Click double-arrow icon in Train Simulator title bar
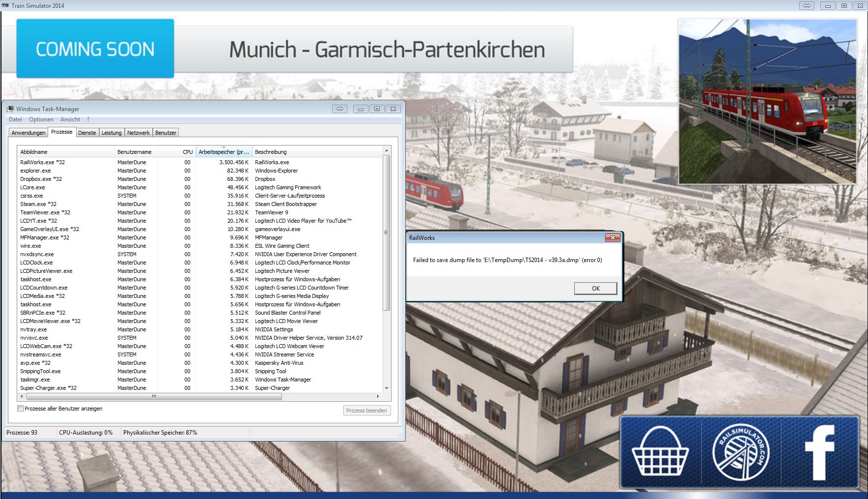This screenshot has height=499, width=868. click(807, 6)
